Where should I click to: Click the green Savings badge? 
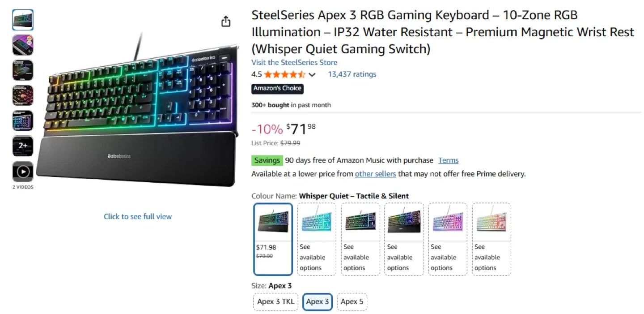click(x=267, y=160)
